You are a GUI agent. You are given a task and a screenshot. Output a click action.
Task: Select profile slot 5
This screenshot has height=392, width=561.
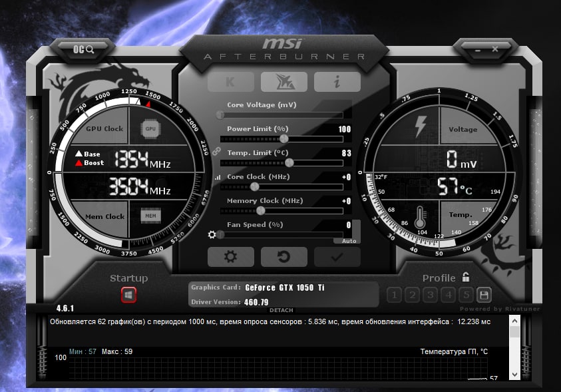click(467, 295)
